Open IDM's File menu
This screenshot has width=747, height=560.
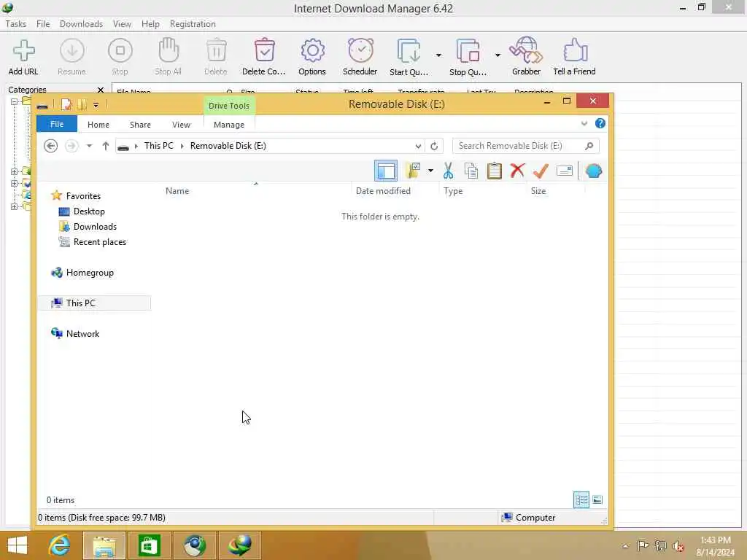point(43,24)
